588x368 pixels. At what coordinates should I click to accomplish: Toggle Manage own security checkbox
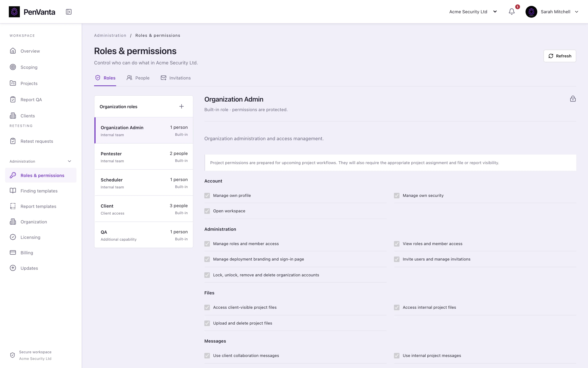point(397,195)
